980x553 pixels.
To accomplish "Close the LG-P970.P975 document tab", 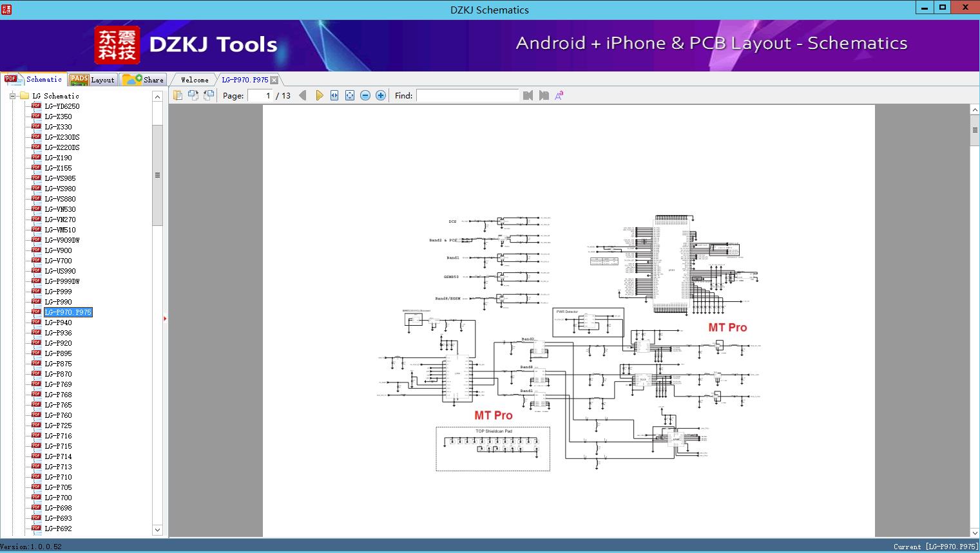I will 274,80.
